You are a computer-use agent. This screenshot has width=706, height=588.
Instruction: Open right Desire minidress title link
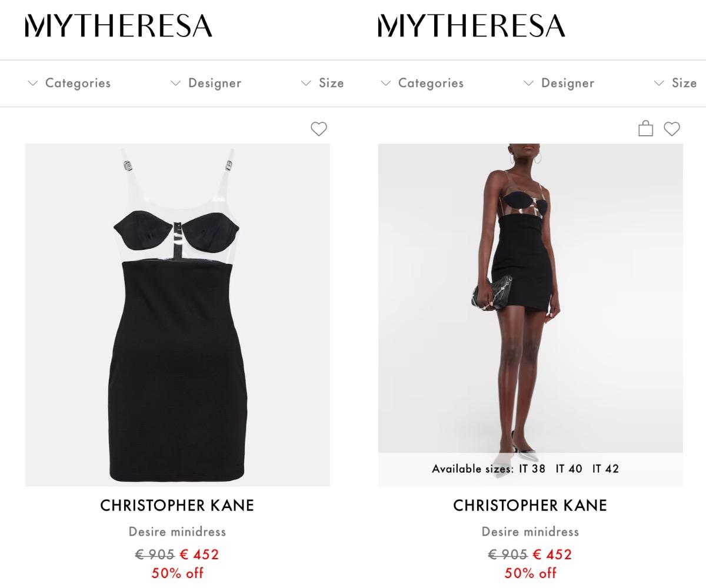coord(530,532)
